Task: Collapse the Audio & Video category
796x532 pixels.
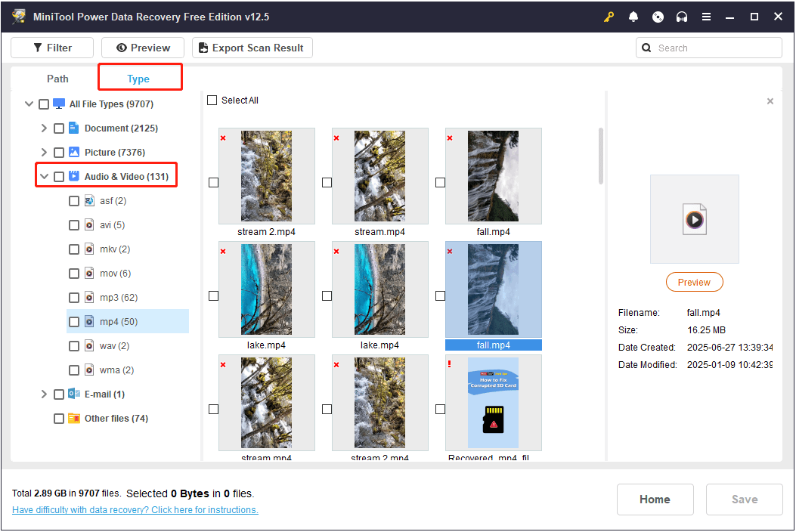Action: click(x=44, y=176)
